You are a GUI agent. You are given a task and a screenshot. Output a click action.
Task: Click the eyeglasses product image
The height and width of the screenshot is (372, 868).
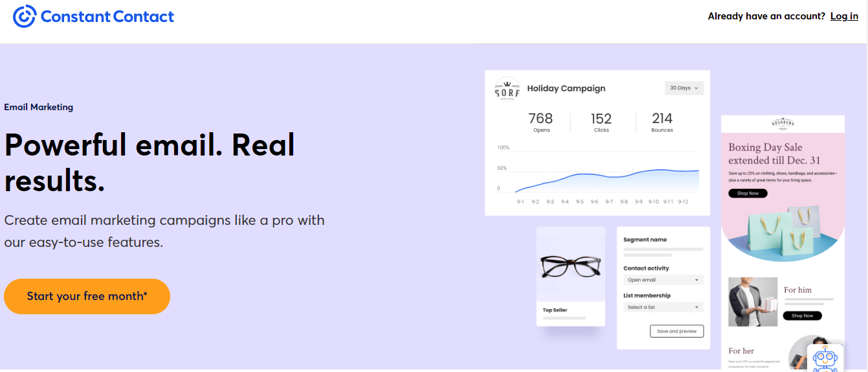click(571, 266)
